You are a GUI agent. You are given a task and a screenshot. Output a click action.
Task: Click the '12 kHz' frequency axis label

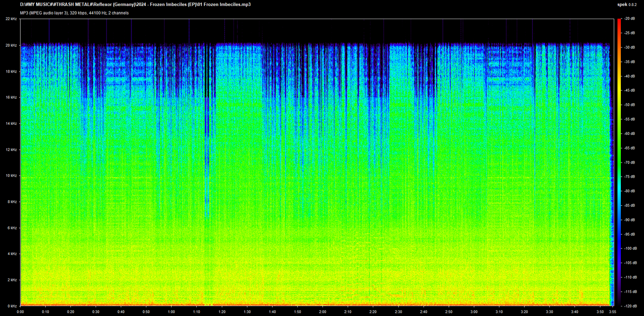11,149
